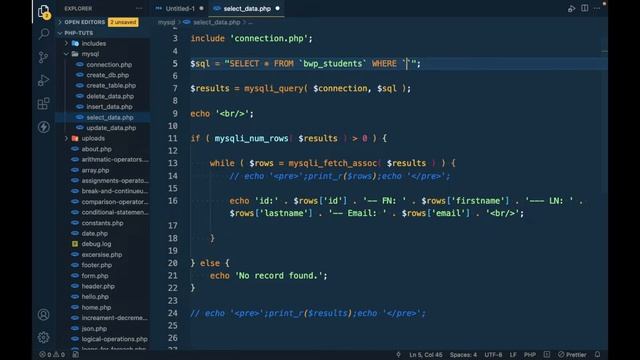The width and height of the screenshot is (640, 360).
Task: Change encoding via UTF-8 status item
Action: (x=493, y=354)
